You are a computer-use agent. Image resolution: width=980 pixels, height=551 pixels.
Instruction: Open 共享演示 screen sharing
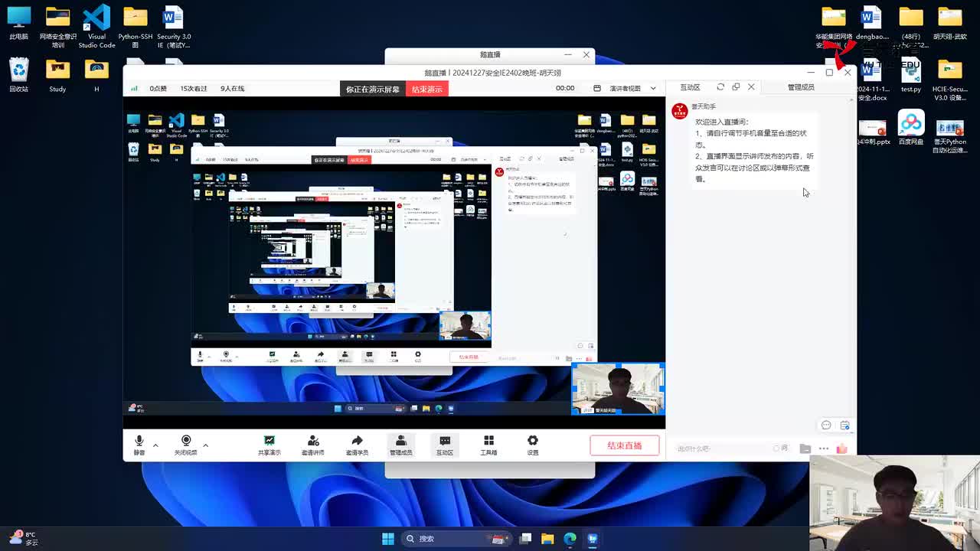(269, 445)
